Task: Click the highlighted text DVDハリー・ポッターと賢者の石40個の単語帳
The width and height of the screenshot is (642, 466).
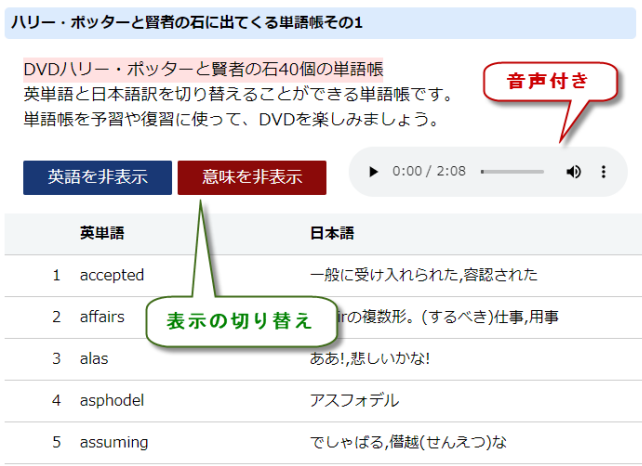Action: point(203,69)
